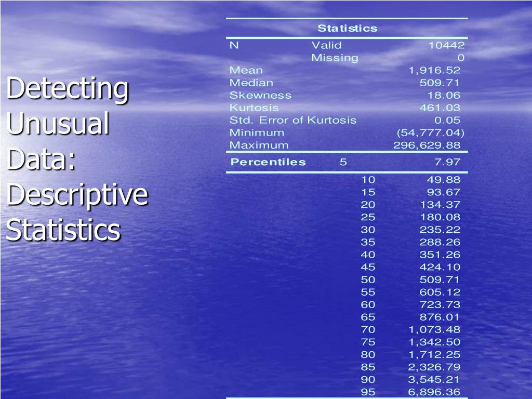Image resolution: width=532 pixels, height=399 pixels.
Task: Select the value 723.73
Action: [x=440, y=304]
